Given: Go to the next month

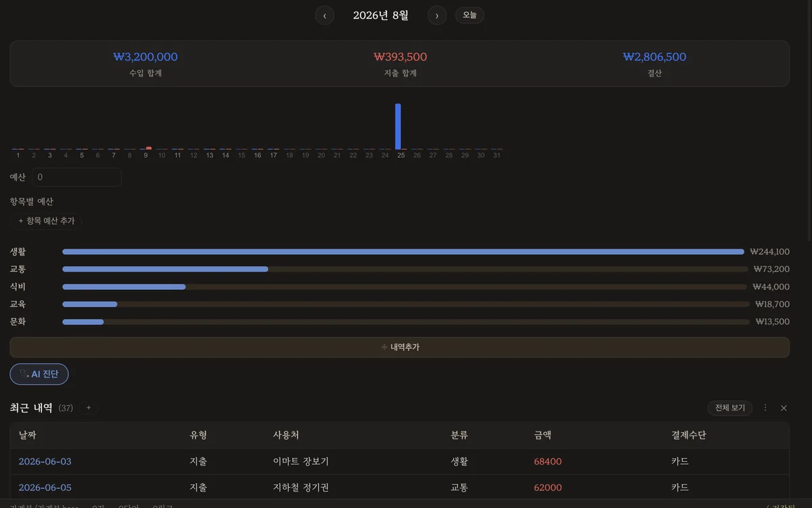Looking at the screenshot, I should [x=437, y=16].
